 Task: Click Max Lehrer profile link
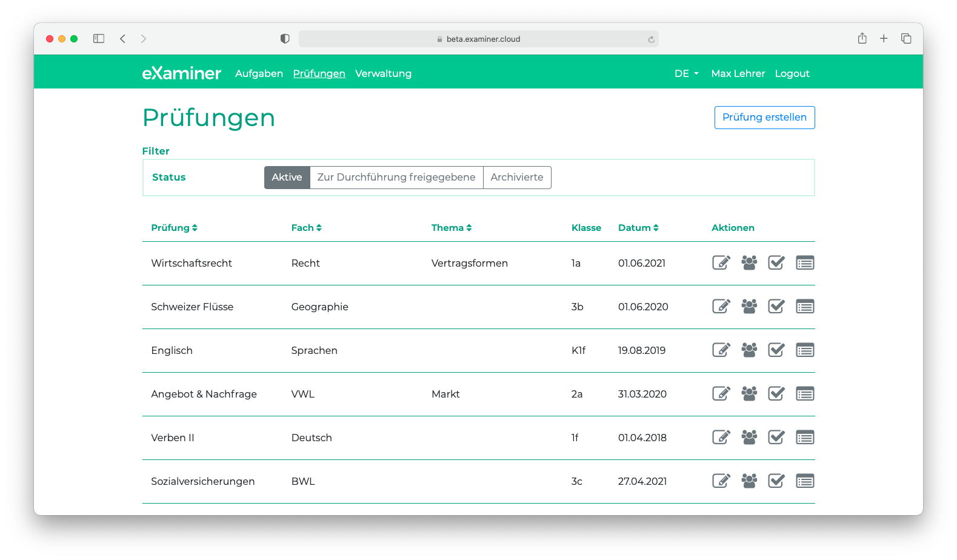pos(738,73)
